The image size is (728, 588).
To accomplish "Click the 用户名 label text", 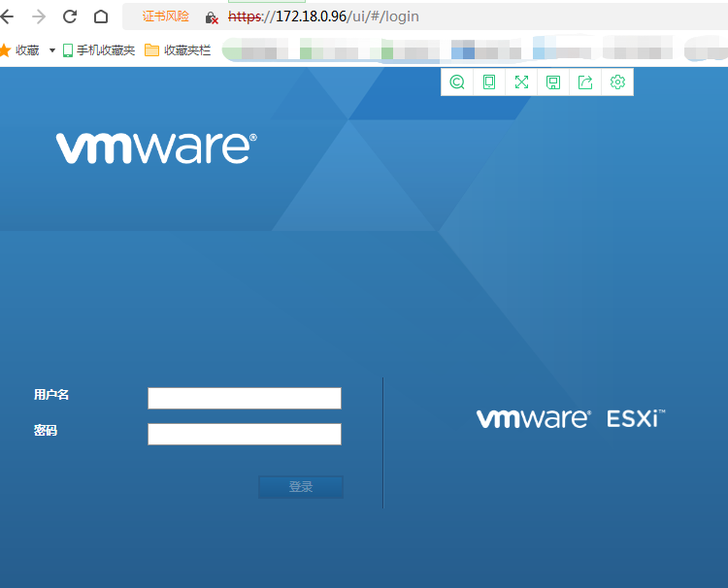I will (x=51, y=395).
